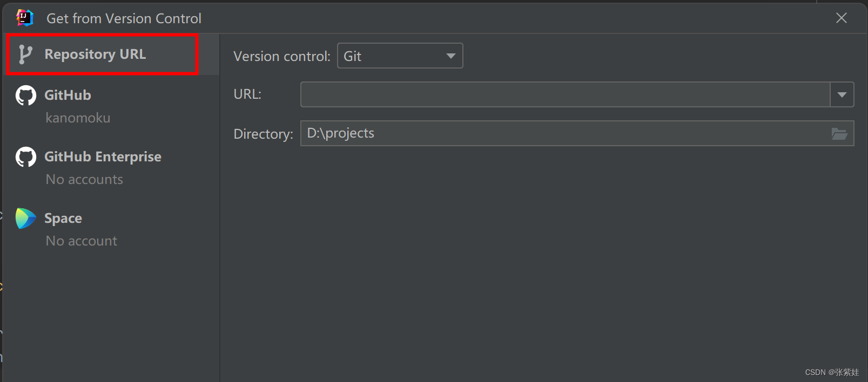Select the Repository URL option
Screen dimensions: 868x382
coord(95,53)
